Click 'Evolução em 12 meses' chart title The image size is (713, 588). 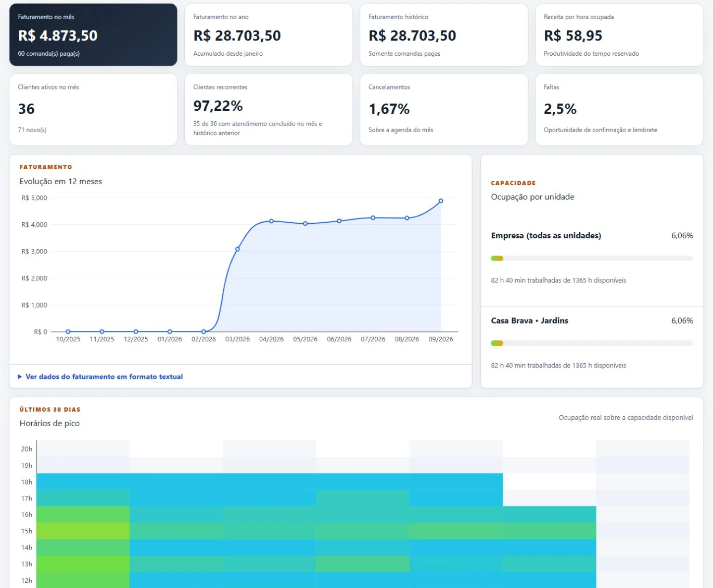coord(61,182)
